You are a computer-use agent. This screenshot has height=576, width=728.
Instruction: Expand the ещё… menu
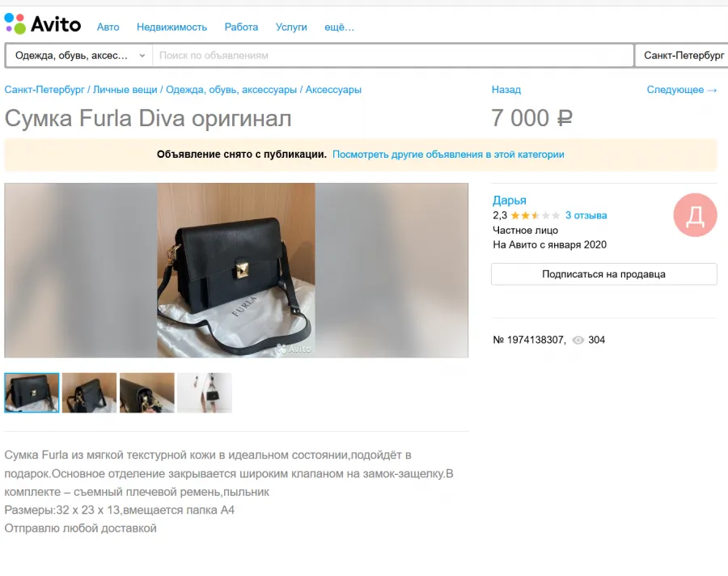[x=339, y=28]
